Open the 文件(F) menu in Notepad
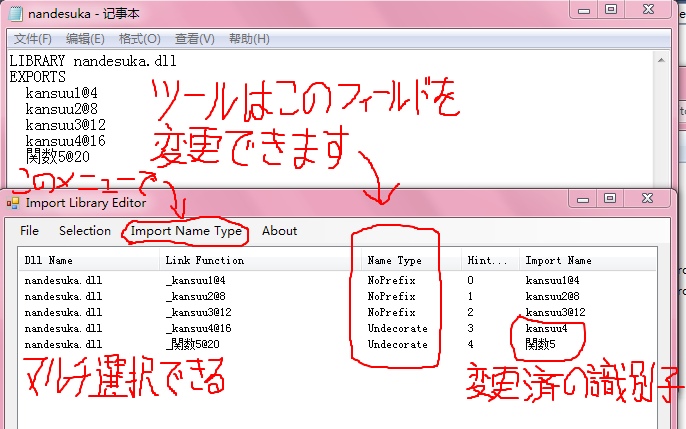This screenshot has height=429, width=686. click(33, 39)
